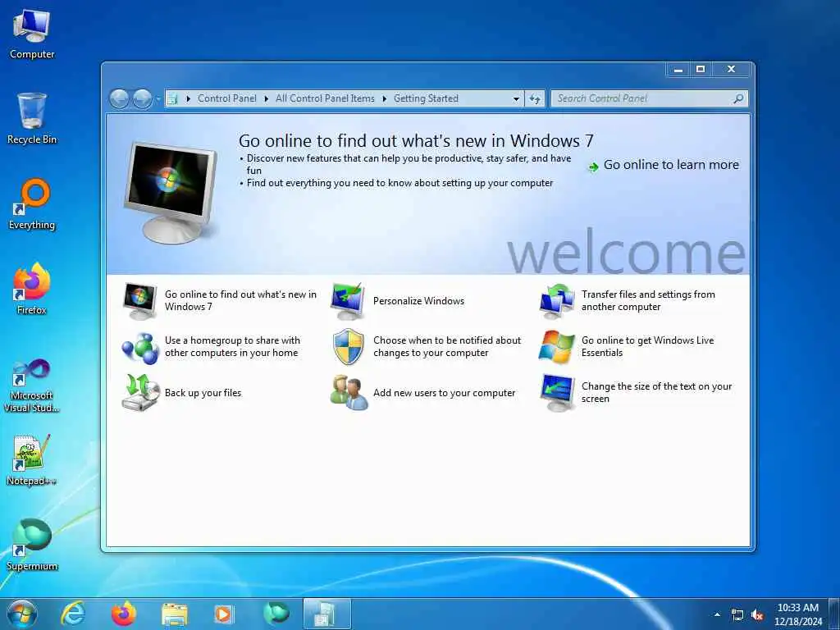Minimize the Getting Started window
The image size is (840, 630).
tap(678, 70)
